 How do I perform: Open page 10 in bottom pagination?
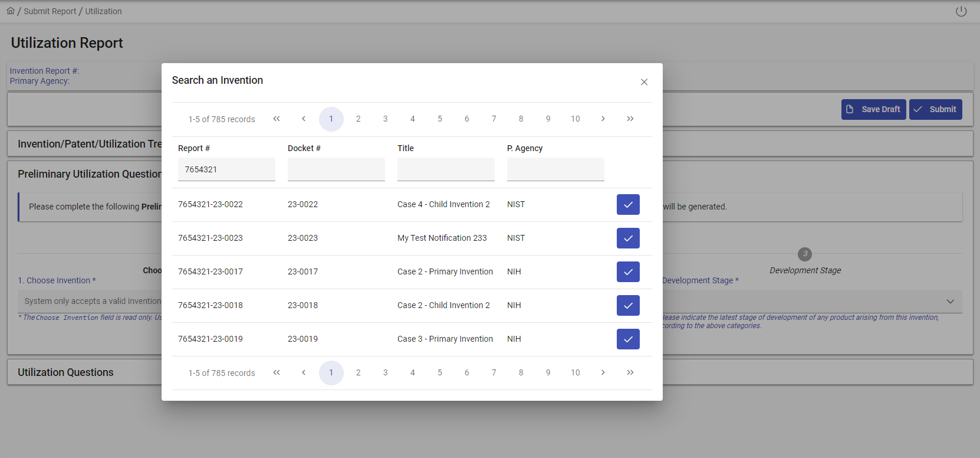(575, 372)
